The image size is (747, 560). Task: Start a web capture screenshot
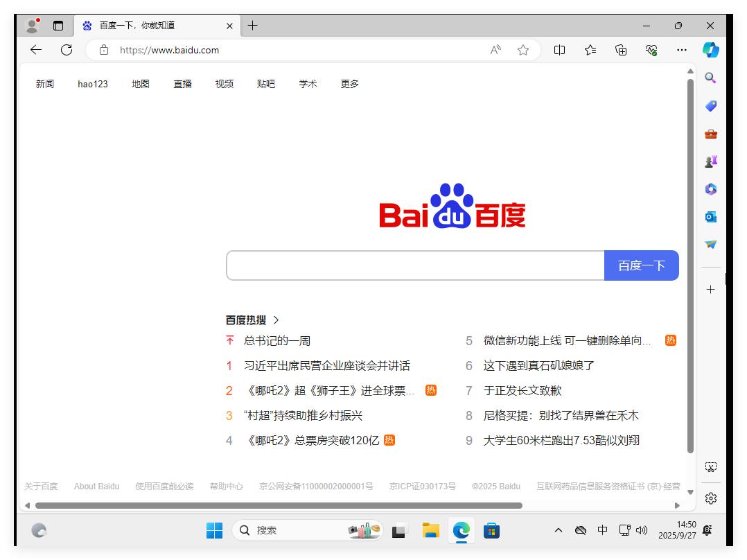coord(710,467)
